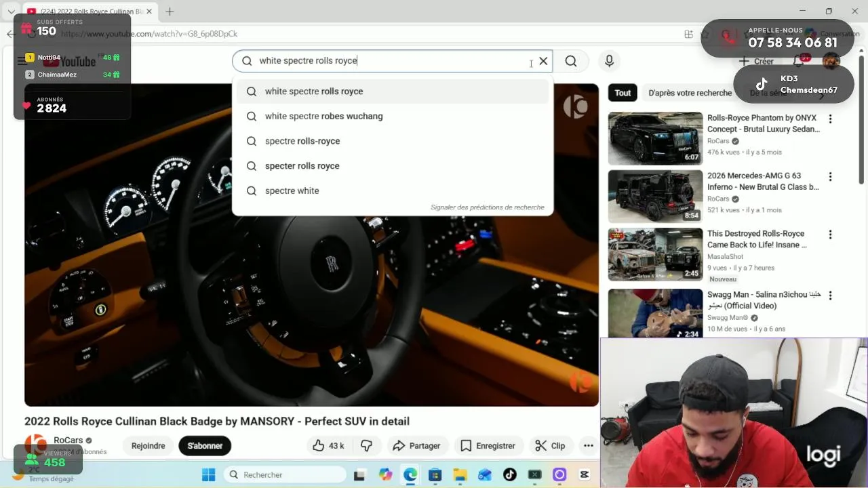
Task: Open CapCut from the taskbar
Action: (x=585, y=474)
